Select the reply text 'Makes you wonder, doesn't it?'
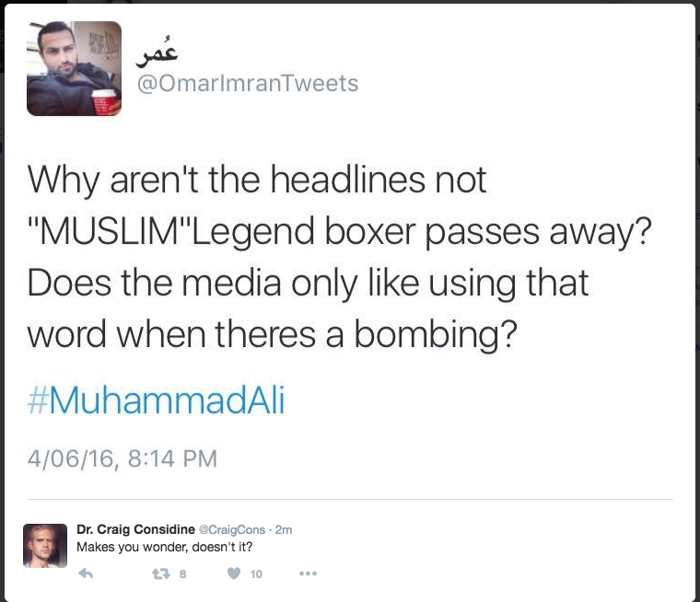Viewport: 700px width, 602px height. [x=164, y=547]
